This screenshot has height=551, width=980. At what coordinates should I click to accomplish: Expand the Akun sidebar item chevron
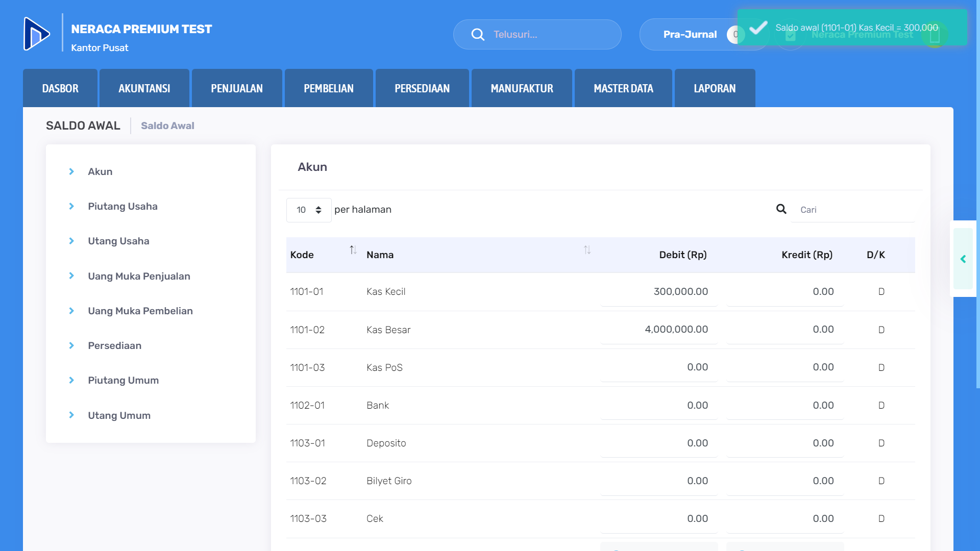click(x=71, y=171)
